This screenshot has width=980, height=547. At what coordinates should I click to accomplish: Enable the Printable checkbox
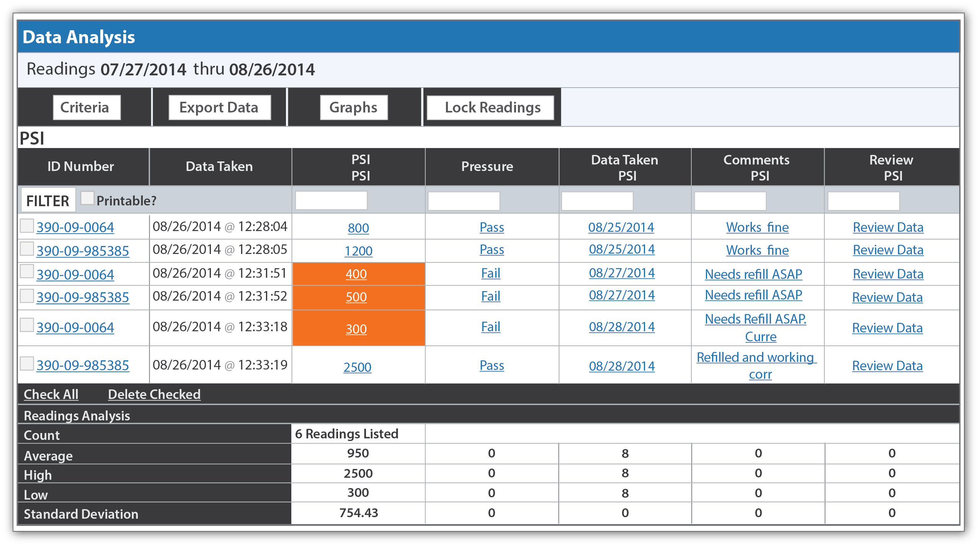point(87,198)
